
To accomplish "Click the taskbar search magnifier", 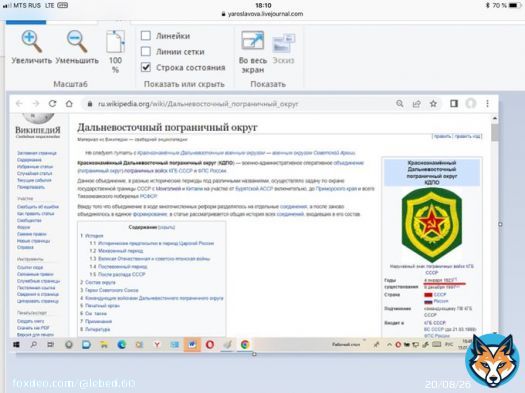I will click(33, 344).
